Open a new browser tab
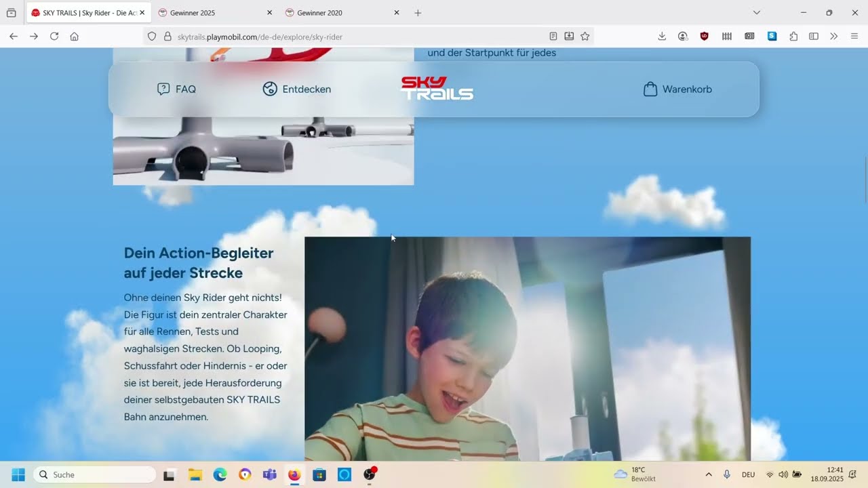 pyautogui.click(x=418, y=13)
